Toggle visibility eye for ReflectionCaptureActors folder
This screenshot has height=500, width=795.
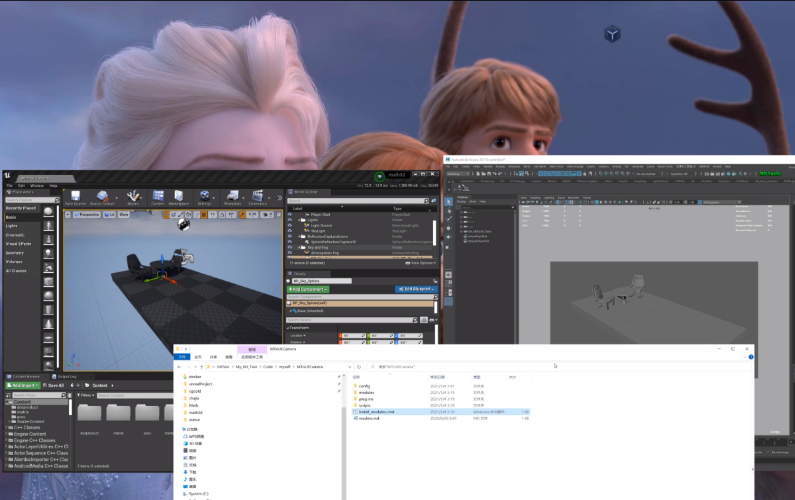(290, 236)
